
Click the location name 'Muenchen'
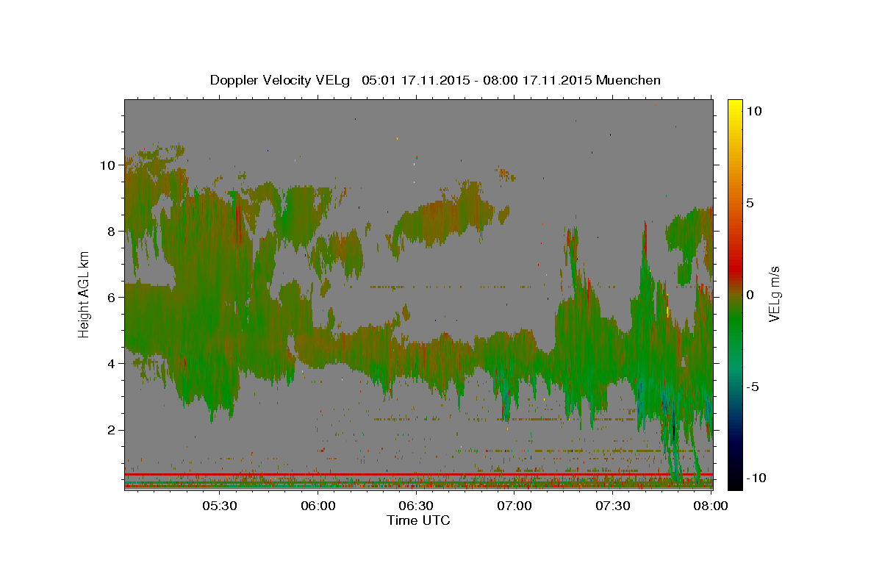(x=628, y=80)
